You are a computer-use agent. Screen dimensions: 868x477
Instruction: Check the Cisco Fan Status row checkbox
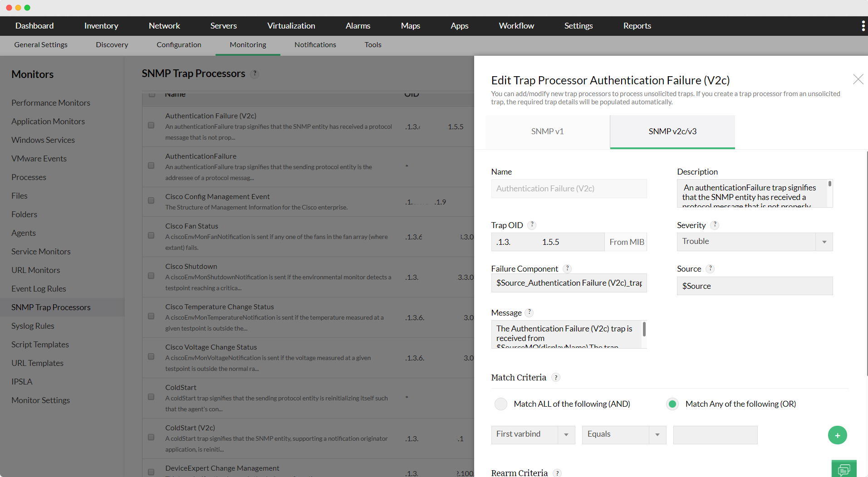coord(151,235)
